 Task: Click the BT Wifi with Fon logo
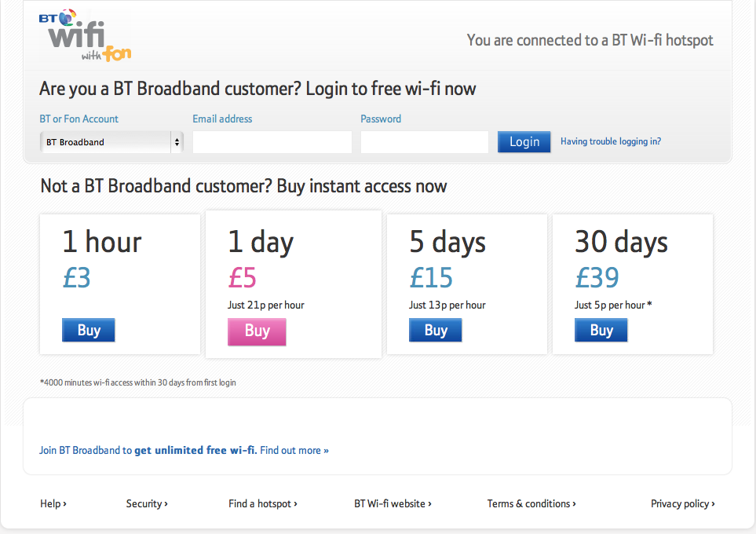[x=85, y=35]
